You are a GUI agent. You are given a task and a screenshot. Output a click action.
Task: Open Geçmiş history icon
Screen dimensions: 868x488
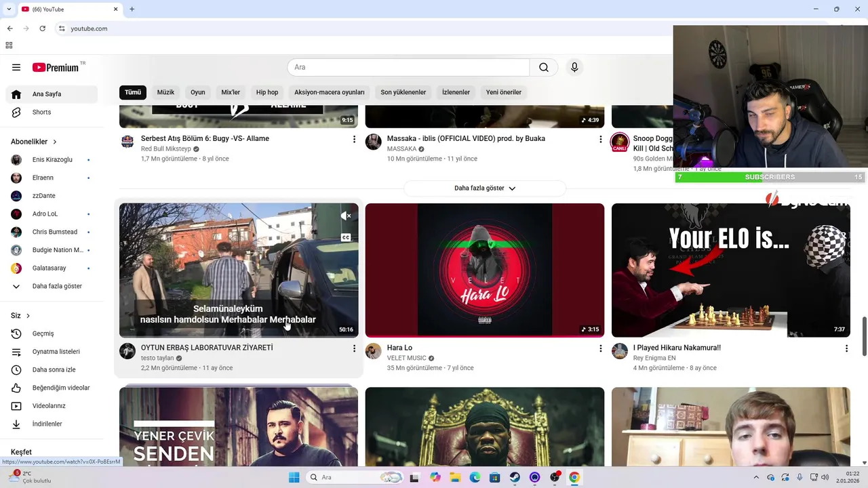click(16, 333)
